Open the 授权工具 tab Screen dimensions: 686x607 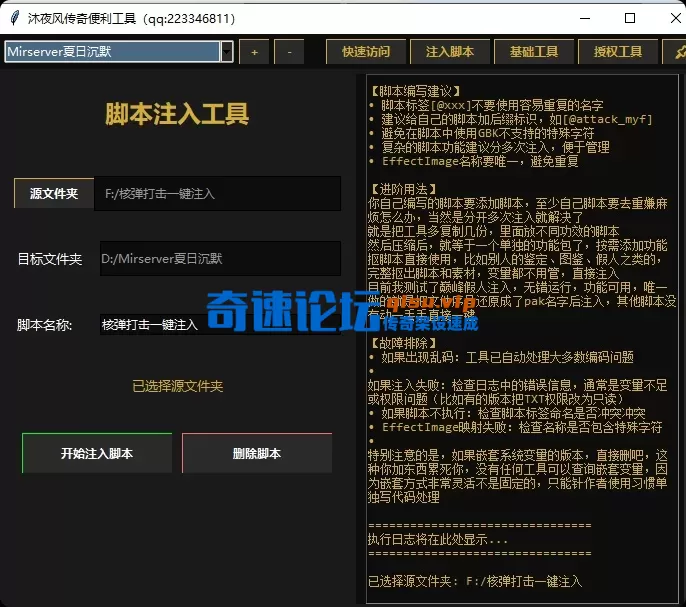(618, 52)
